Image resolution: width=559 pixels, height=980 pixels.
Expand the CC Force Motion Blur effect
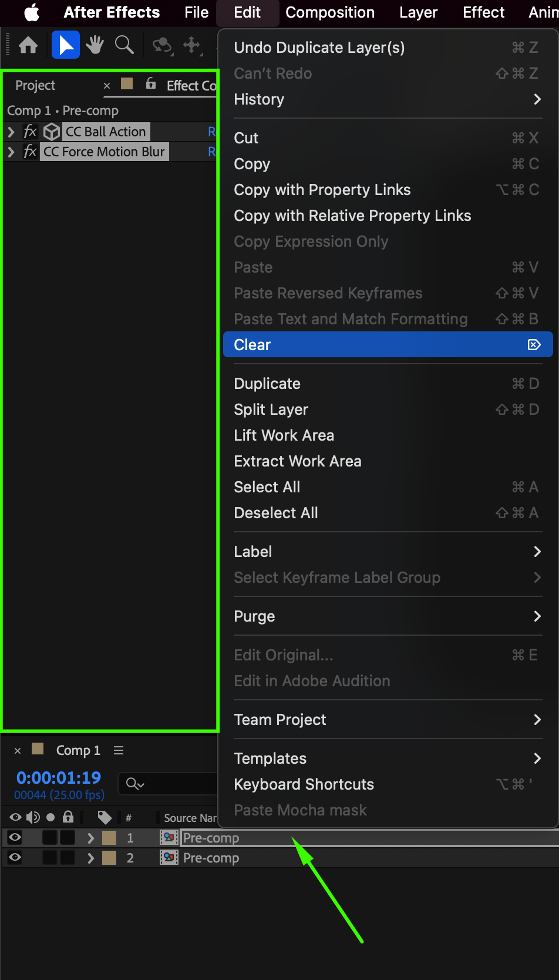[x=11, y=152]
